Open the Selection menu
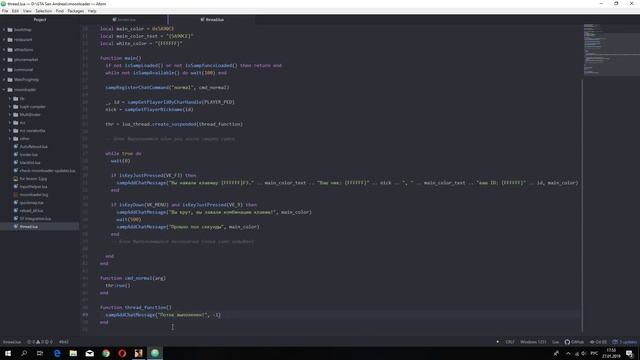640x360 pixels. (43, 11)
